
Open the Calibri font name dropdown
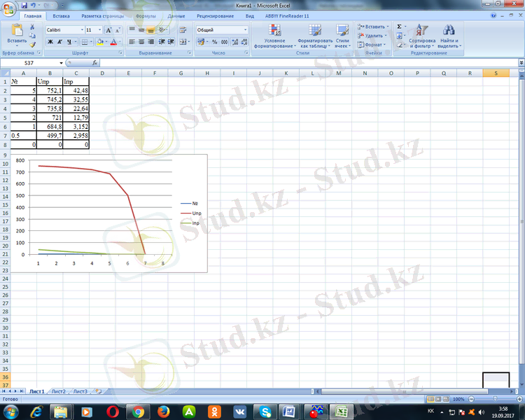[82, 30]
